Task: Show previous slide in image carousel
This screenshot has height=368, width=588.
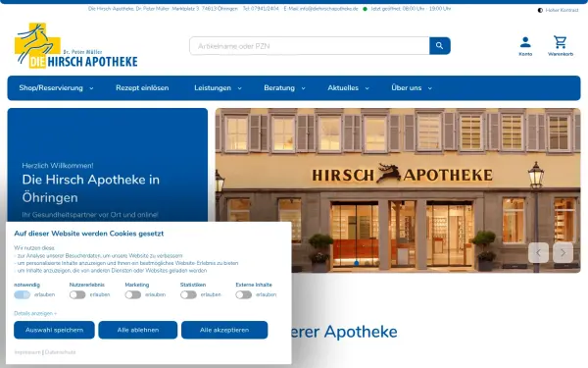Action: click(538, 252)
